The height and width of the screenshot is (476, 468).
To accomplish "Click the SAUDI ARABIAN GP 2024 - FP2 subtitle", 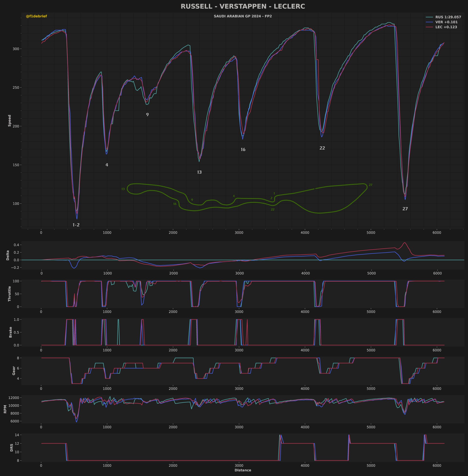I will [243, 16].
